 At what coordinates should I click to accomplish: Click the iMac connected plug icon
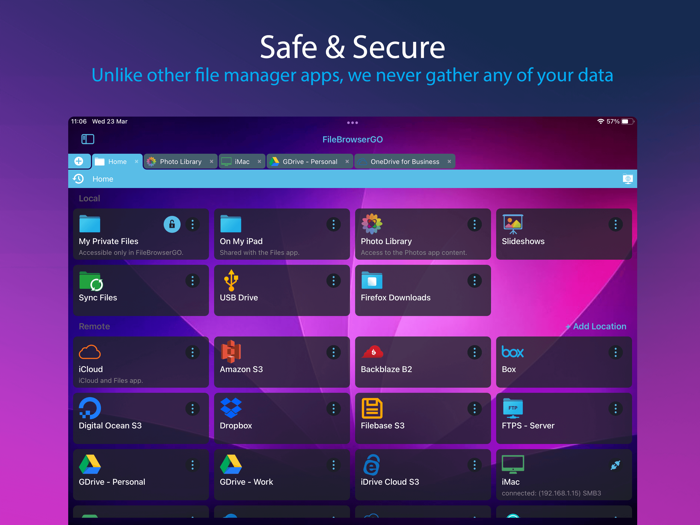click(x=615, y=465)
